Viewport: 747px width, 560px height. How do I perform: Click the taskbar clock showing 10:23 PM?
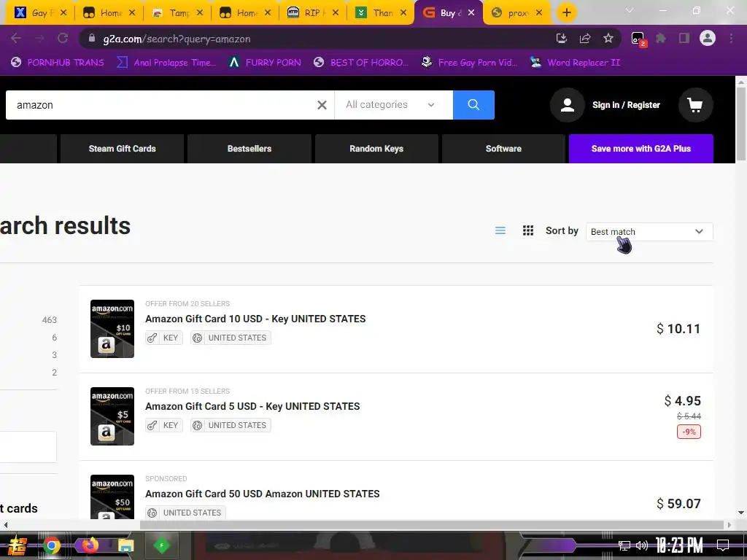(x=679, y=545)
